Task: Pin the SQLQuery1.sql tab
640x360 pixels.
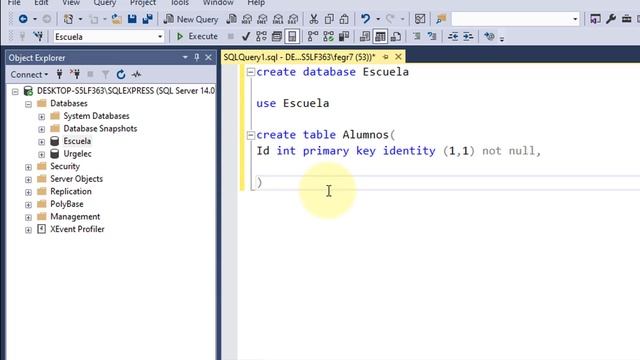Action: 386,57
